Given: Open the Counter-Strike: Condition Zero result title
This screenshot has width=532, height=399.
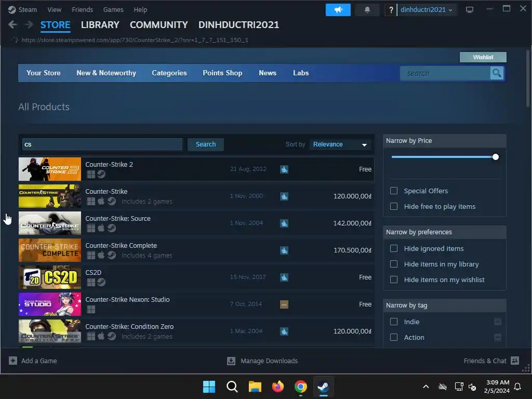Looking at the screenshot, I should pyautogui.click(x=129, y=326).
